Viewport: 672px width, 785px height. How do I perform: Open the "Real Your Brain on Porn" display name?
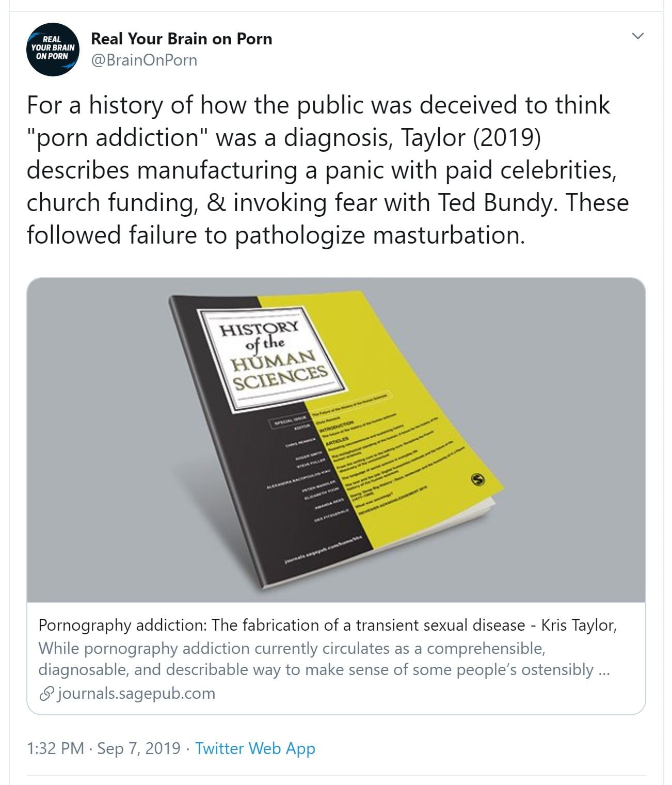tap(181, 39)
